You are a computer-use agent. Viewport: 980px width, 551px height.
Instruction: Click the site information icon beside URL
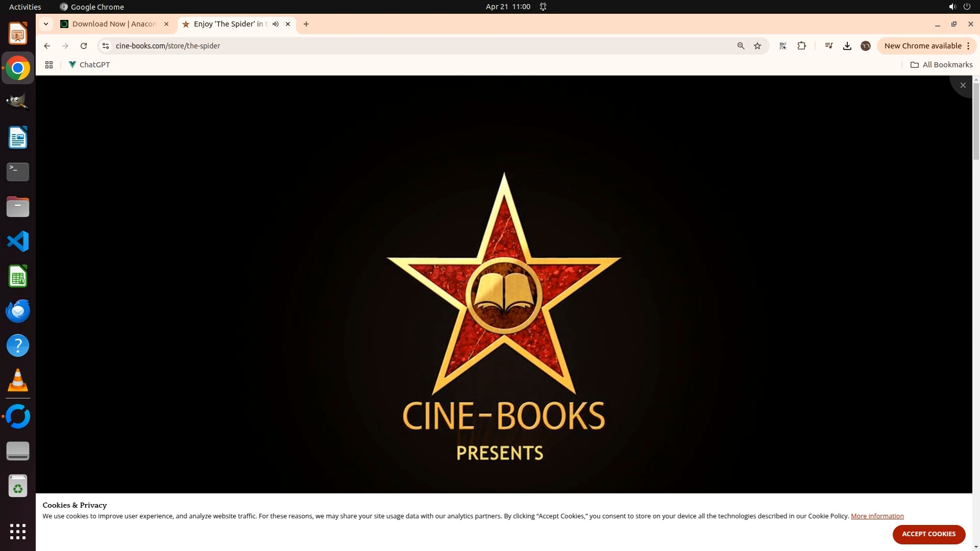click(106, 46)
